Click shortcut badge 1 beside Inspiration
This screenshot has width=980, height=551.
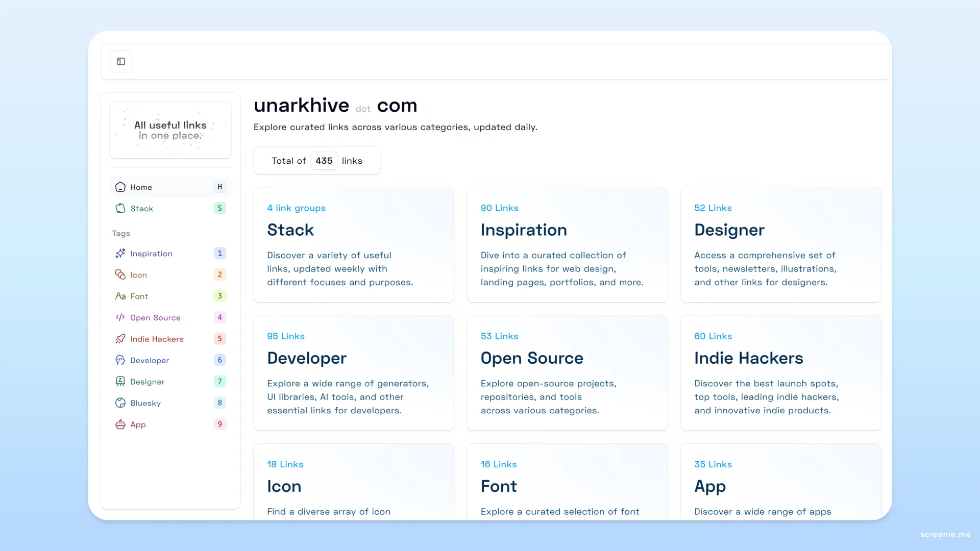click(220, 254)
